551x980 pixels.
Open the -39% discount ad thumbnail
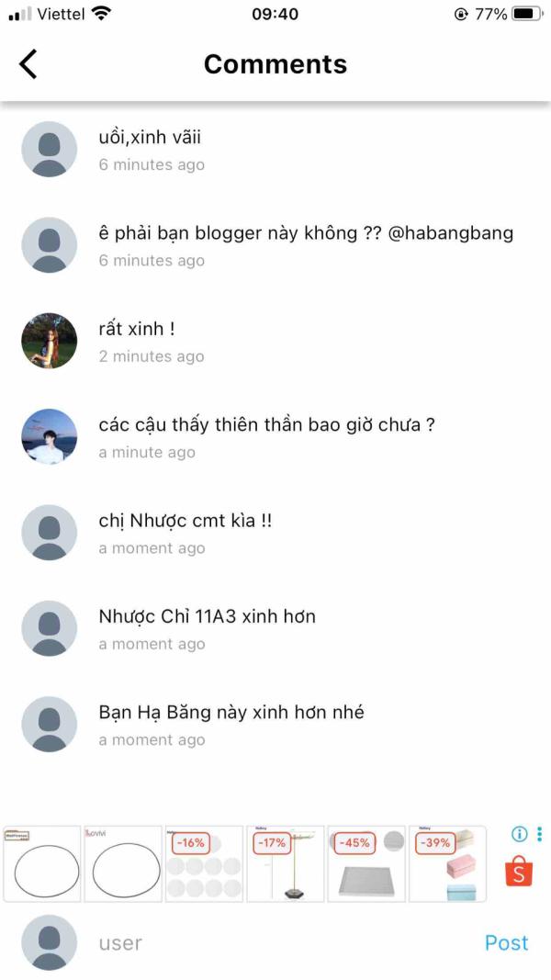click(x=447, y=863)
